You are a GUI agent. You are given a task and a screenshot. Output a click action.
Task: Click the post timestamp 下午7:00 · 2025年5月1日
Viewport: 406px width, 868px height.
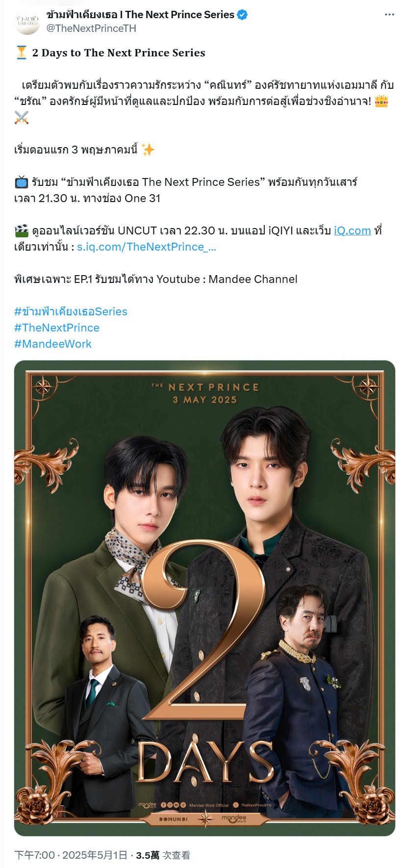coord(71,855)
